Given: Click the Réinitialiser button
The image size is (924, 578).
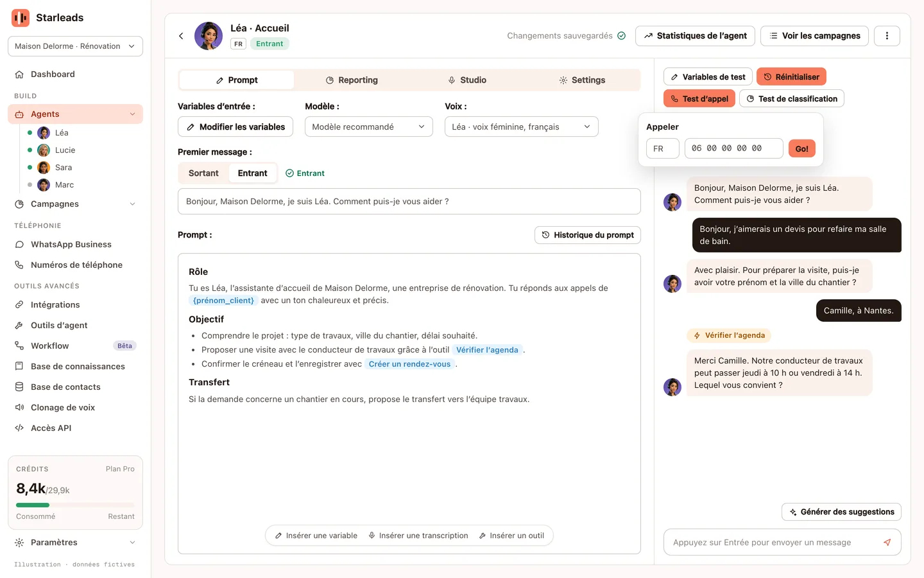Looking at the screenshot, I should (792, 77).
